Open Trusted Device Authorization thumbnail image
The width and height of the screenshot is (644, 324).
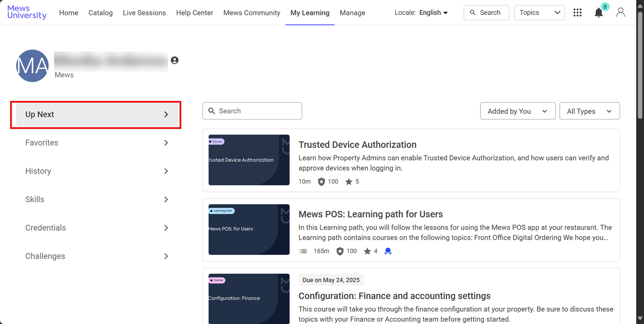click(249, 160)
